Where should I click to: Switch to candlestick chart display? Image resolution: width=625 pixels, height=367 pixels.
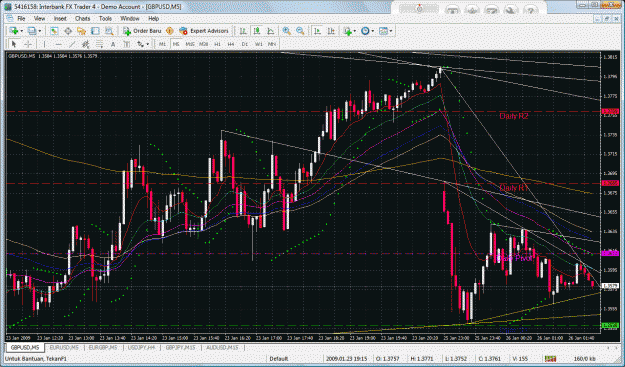tap(257, 31)
